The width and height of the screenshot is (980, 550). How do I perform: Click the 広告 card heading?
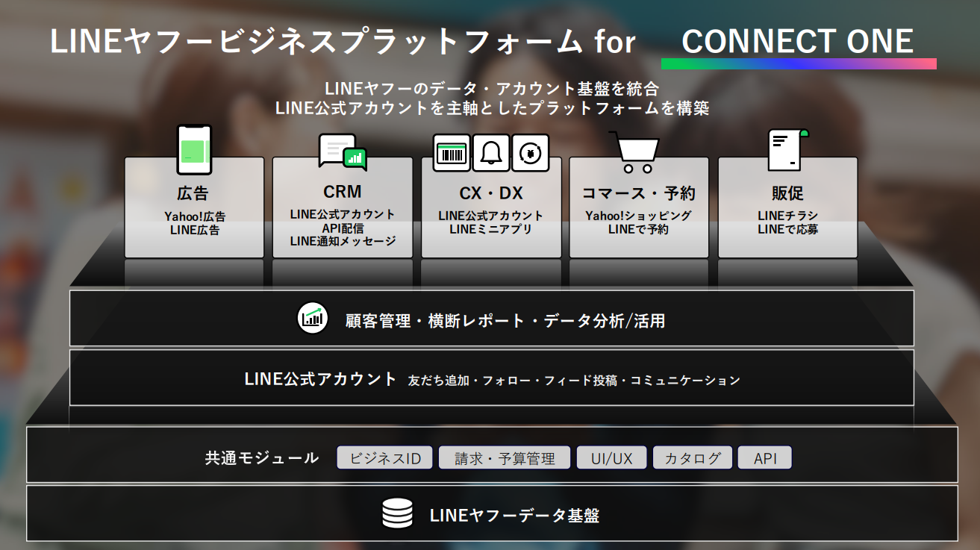pos(193,194)
